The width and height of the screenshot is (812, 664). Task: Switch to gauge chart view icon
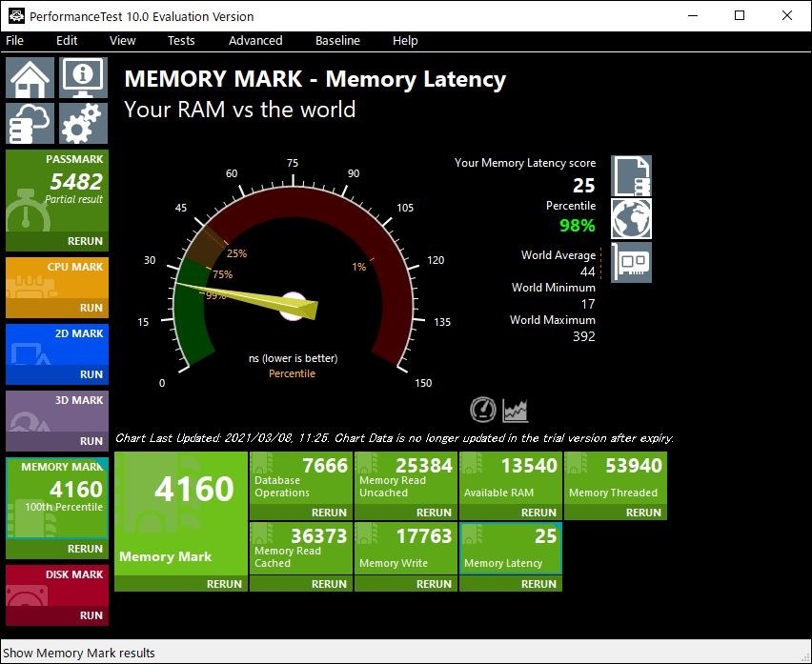pyautogui.click(x=482, y=410)
